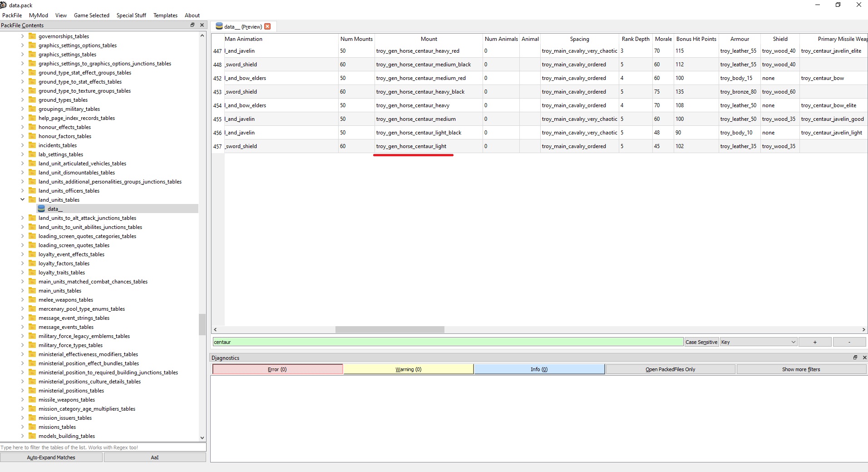Click the land_units_tables folder icon

point(32,199)
